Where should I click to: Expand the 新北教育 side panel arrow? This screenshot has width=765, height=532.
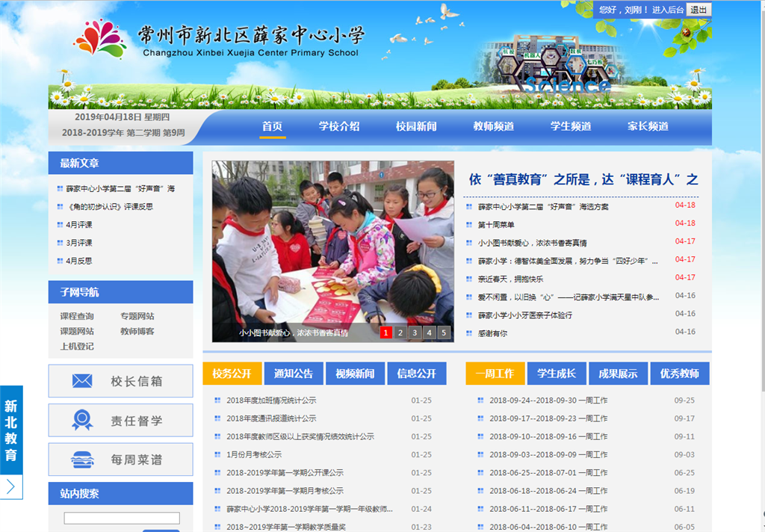11,487
